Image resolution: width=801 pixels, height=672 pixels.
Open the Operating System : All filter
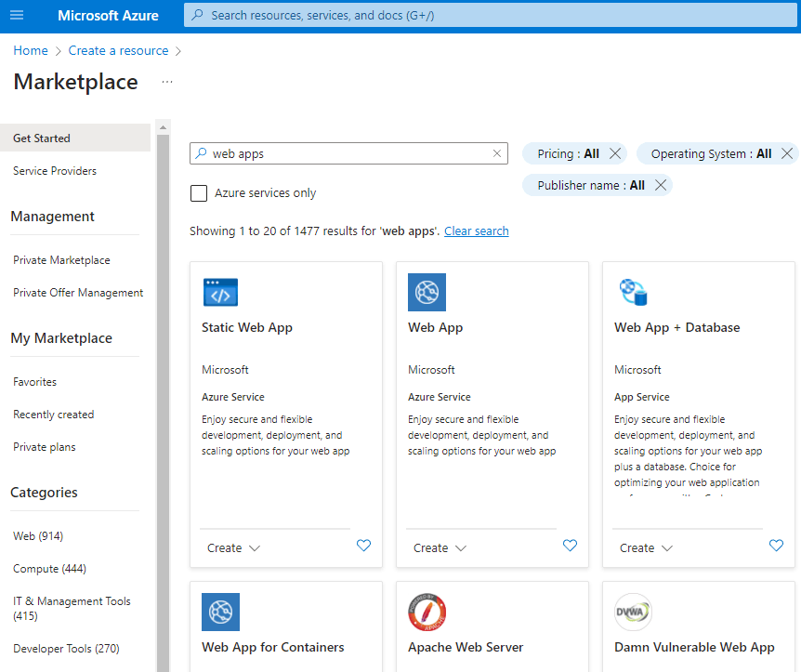711,153
